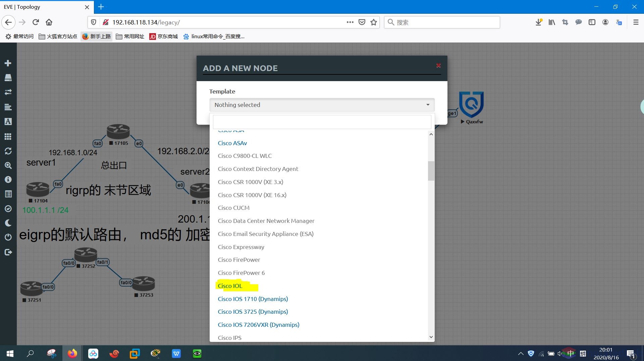Click the address bar URL
This screenshot has height=361, width=644.
pos(146,22)
